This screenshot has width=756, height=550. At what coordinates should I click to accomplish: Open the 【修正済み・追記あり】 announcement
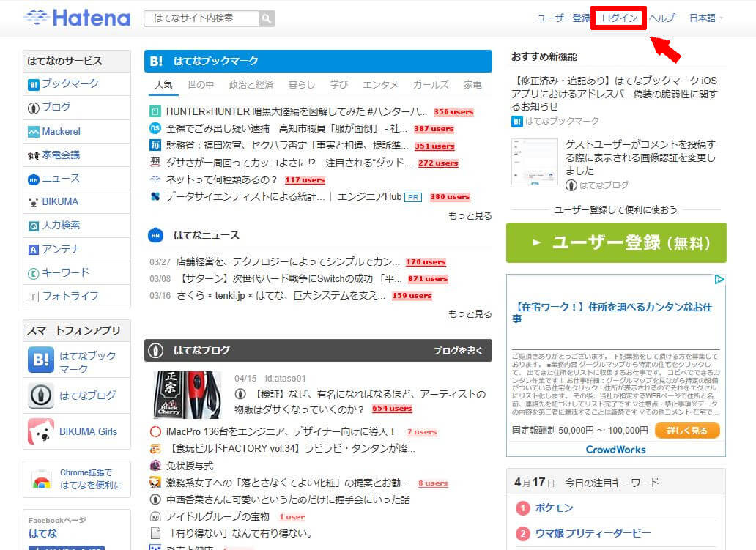coord(614,94)
